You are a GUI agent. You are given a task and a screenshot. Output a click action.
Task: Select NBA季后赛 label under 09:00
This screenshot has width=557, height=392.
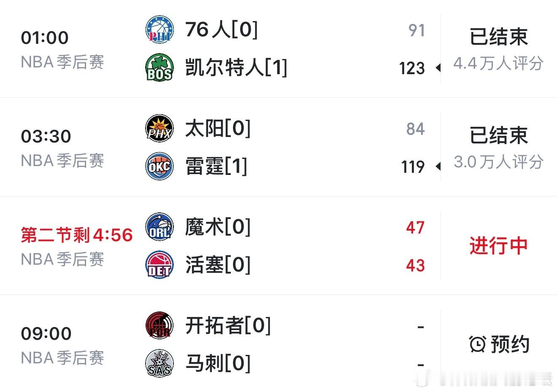coord(62,359)
